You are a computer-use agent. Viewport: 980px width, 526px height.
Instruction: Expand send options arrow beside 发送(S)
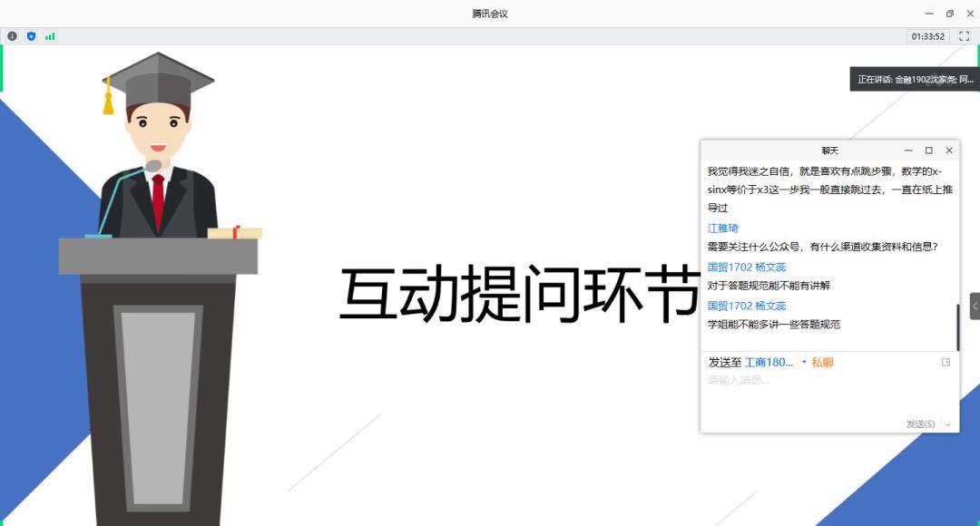click(949, 424)
